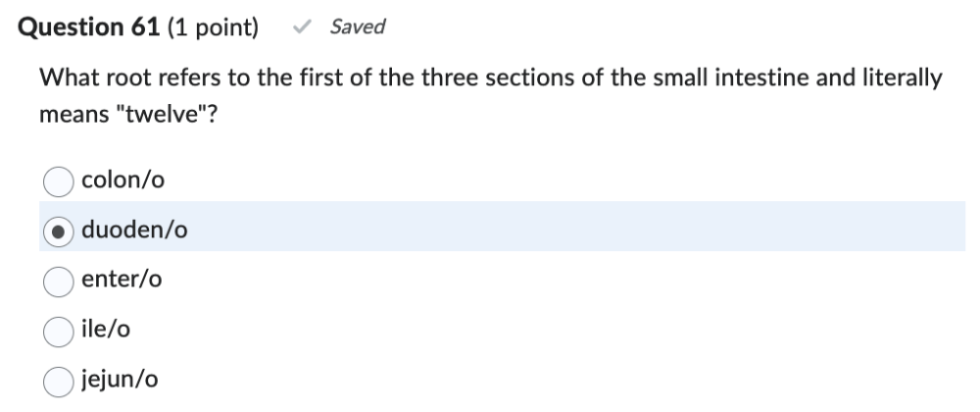
Task: Click the Saved checkmark icon
Action: pos(302,27)
